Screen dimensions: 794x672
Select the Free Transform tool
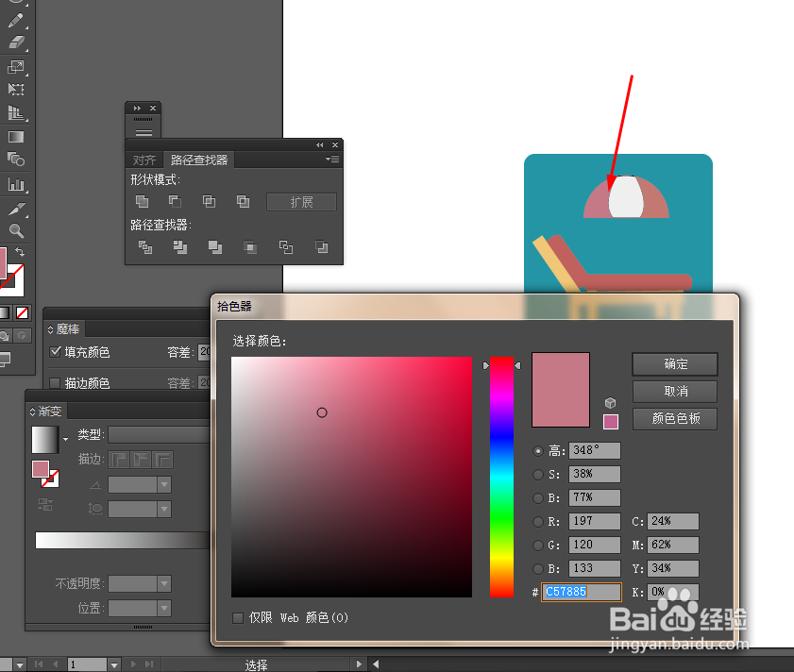click(16, 90)
